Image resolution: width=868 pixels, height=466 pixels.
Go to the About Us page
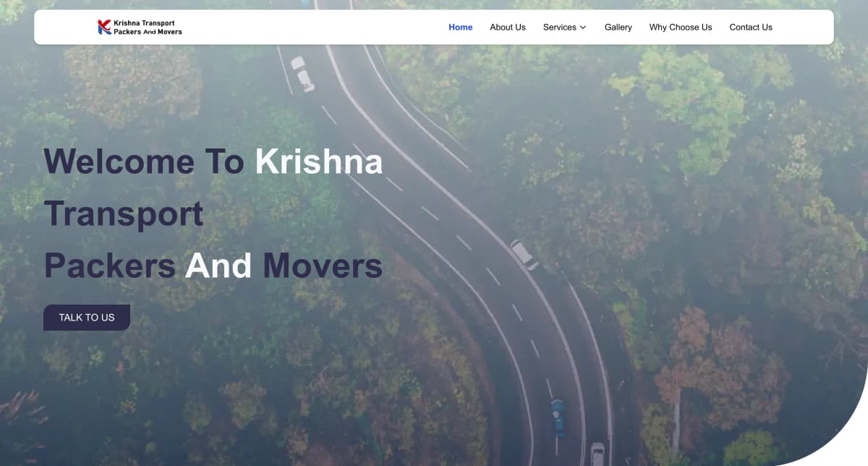[x=508, y=27]
